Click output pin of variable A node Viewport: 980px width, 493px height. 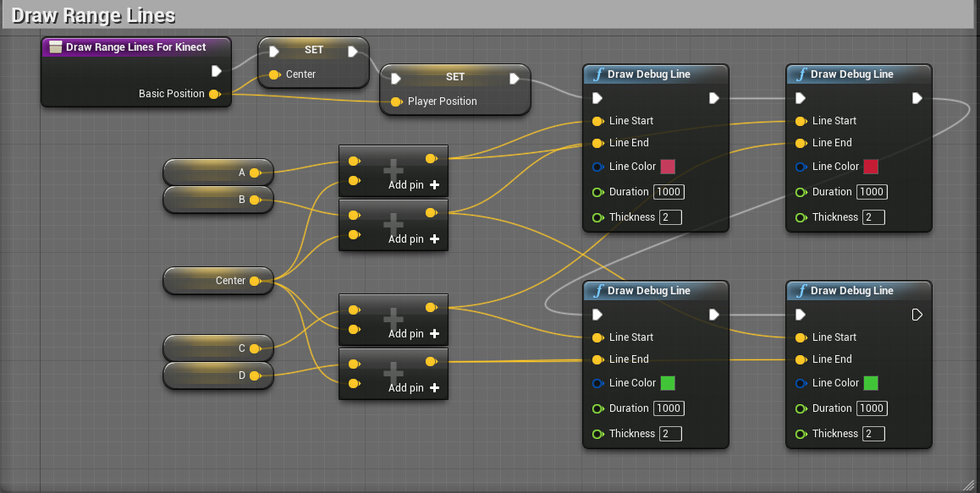click(255, 173)
